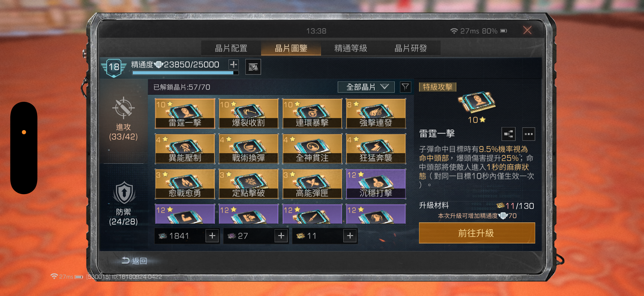Switch to the 精通等級 tab
This screenshot has width=644, height=296.
coord(350,48)
